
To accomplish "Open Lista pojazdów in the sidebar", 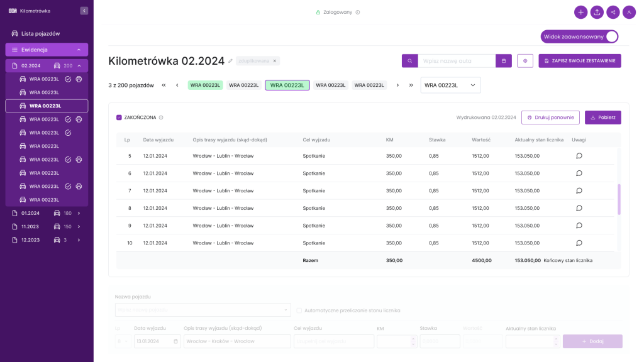I will point(40,33).
